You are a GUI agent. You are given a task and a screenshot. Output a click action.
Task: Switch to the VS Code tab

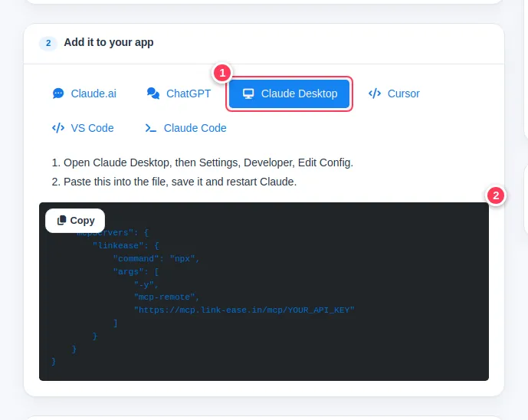coord(83,128)
